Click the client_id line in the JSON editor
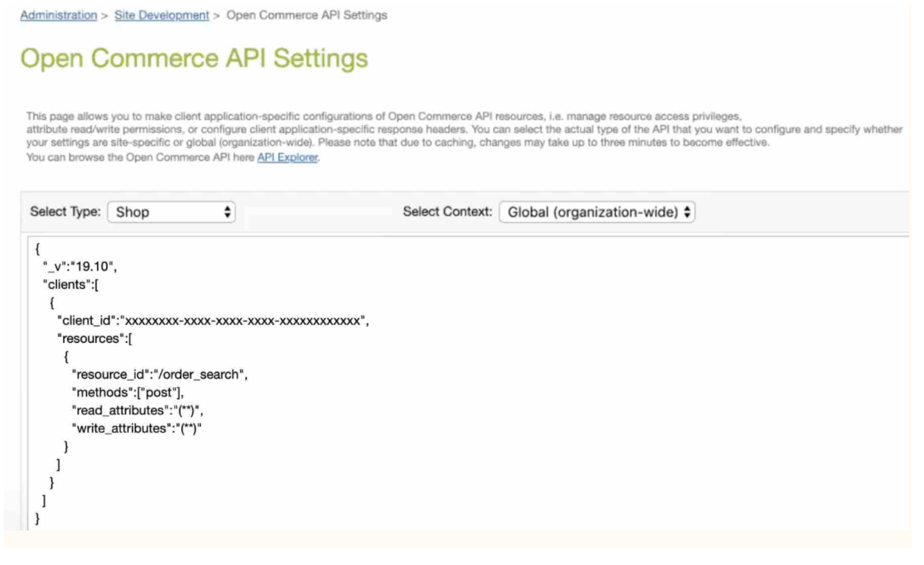 (213, 321)
